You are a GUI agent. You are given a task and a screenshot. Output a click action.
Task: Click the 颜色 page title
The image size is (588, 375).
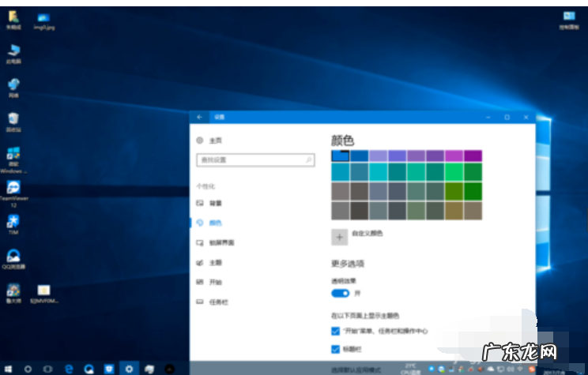pos(342,141)
